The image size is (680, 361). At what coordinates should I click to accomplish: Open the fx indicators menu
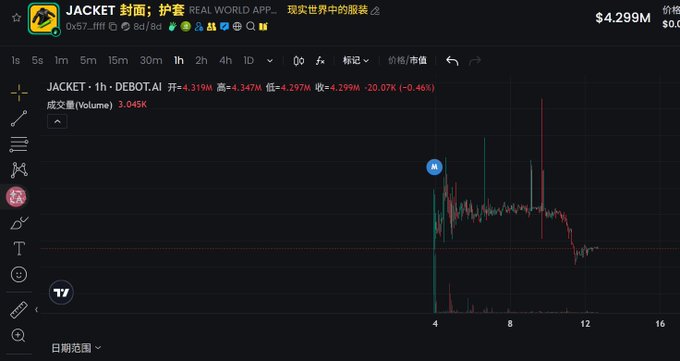coord(320,61)
